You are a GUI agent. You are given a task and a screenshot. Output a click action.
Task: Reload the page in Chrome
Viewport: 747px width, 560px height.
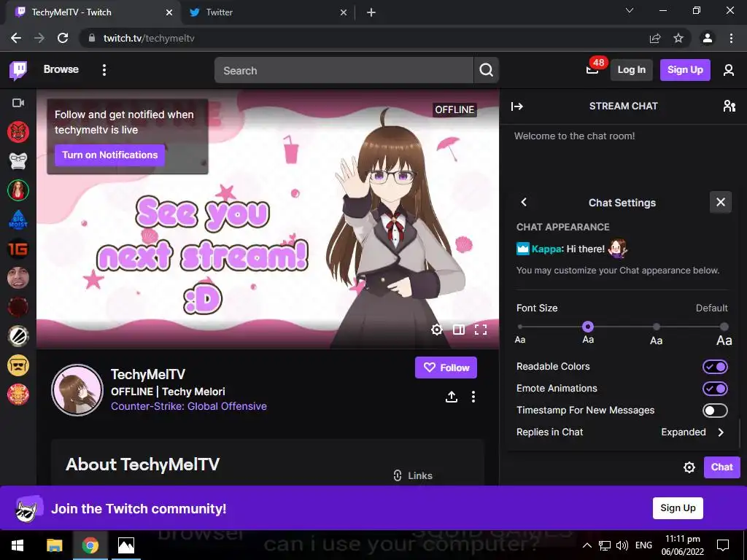click(63, 38)
